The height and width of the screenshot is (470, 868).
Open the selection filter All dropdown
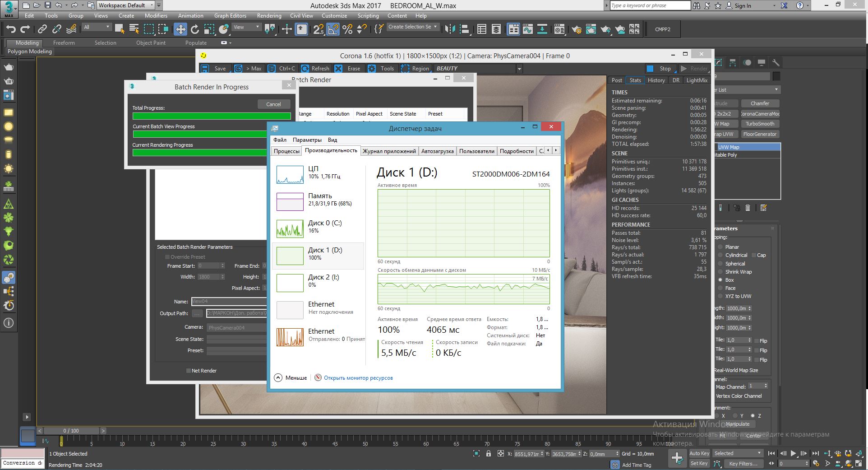click(x=97, y=27)
